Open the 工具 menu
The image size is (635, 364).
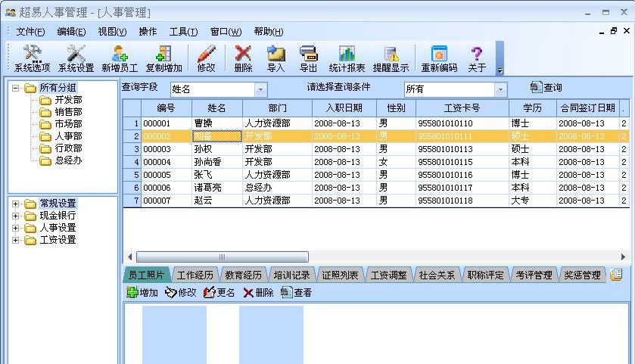pyautogui.click(x=183, y=32)
